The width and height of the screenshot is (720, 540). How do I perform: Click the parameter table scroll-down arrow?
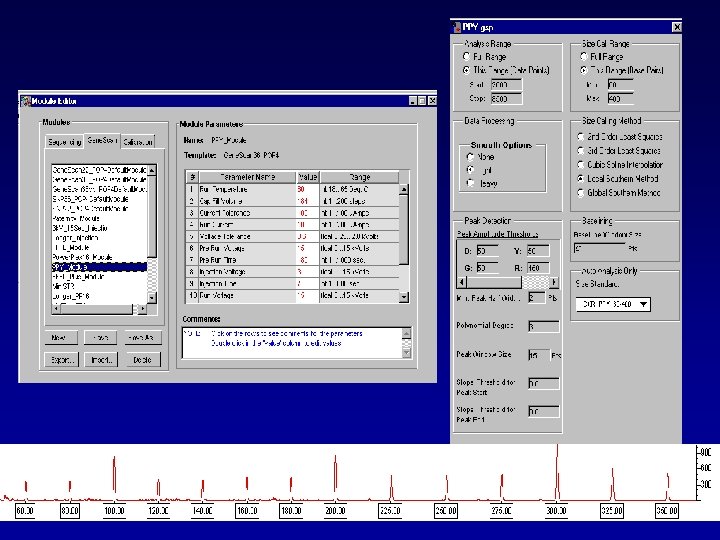tap(404, 295)
